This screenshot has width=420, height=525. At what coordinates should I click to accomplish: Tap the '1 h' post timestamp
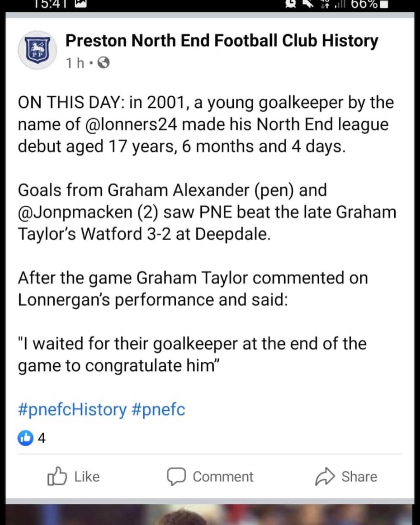coord(75,63)
